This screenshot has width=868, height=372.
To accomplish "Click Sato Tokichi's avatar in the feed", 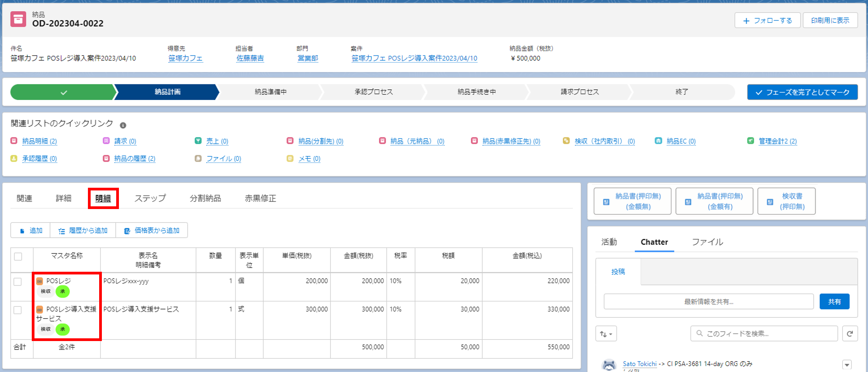I will (x=609, y=365).
